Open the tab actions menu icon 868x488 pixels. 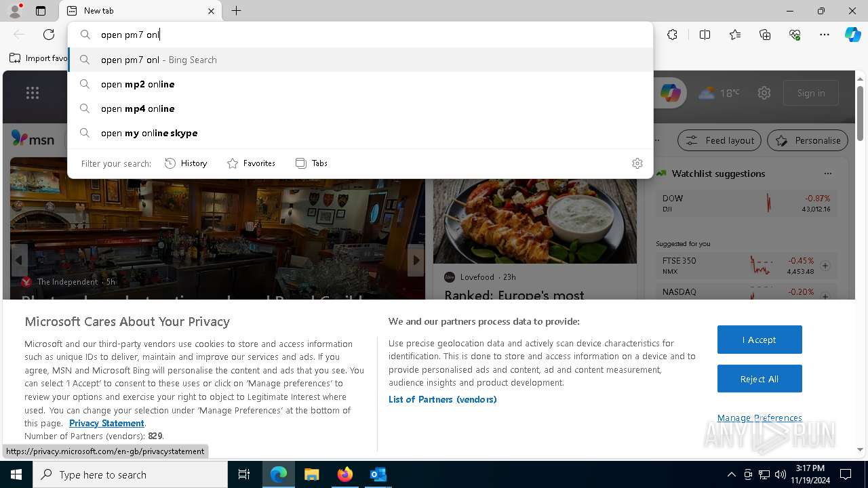tap(41, 11)
